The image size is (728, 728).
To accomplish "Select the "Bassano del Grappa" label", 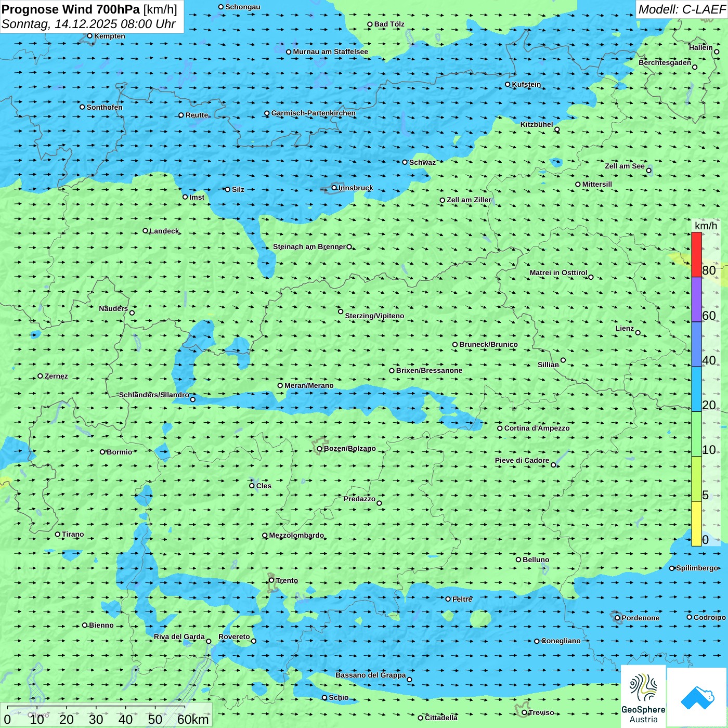I will pyautogui.click(x=371, y=675).
